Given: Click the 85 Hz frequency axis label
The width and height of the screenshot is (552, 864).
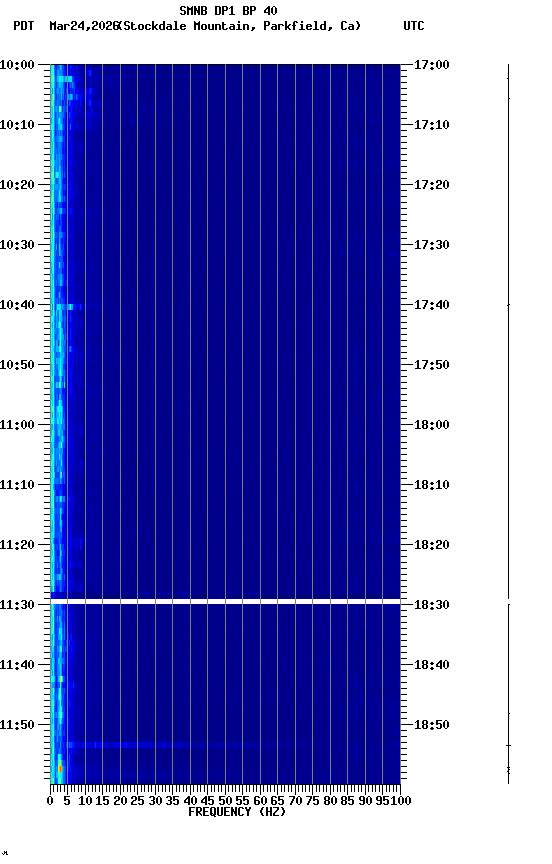Looking at the screenshot, I should point(347,801).
